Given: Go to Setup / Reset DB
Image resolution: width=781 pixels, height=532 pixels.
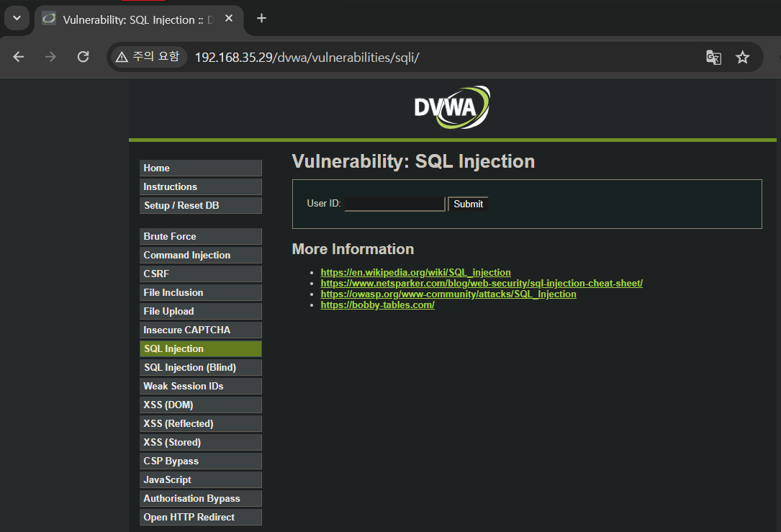Looking at the screenshot, I should click(201, 205).
